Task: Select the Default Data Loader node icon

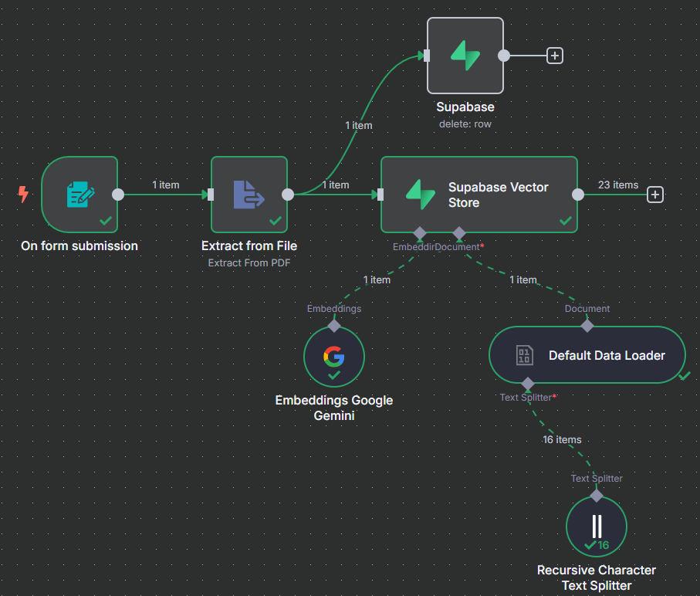Action: 525,355
